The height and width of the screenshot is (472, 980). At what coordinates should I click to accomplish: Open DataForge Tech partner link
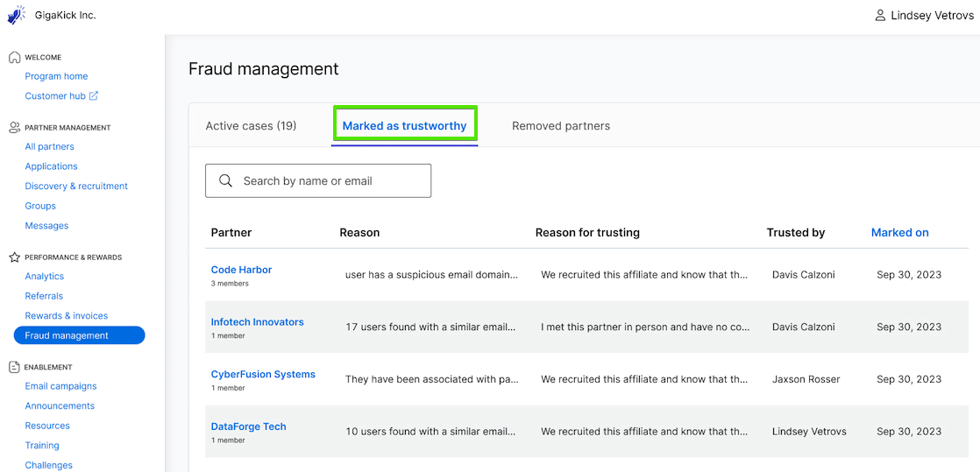[249, 427]
